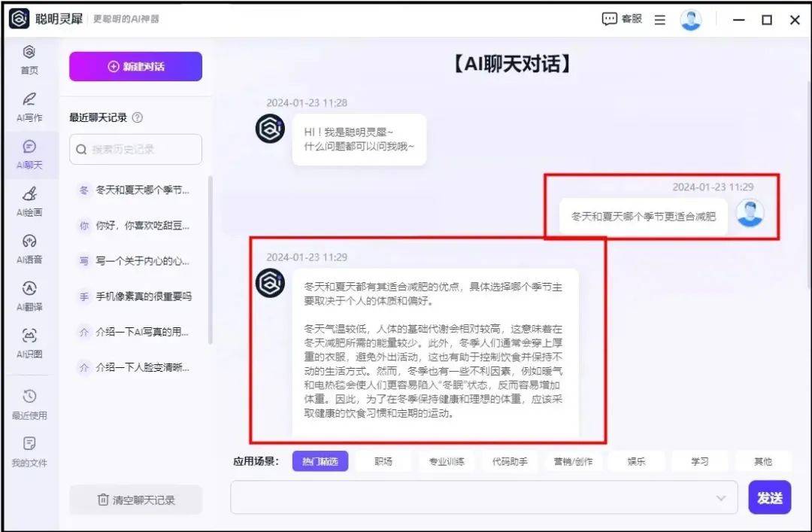
Task: Click the timestamp 2024-01-23 11:28
Action: (x=307, y=102)
